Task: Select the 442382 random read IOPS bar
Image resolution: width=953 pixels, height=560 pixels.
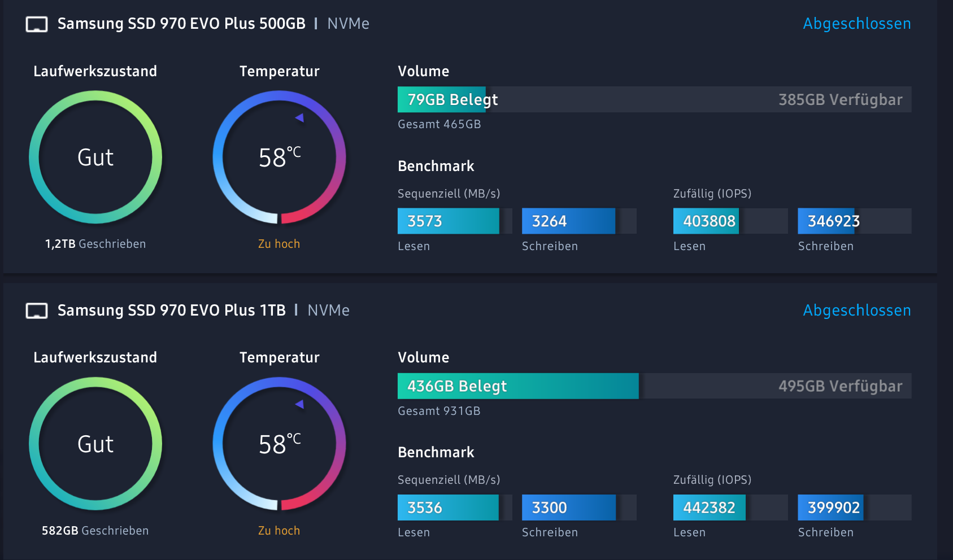Action: click(709, 508)
